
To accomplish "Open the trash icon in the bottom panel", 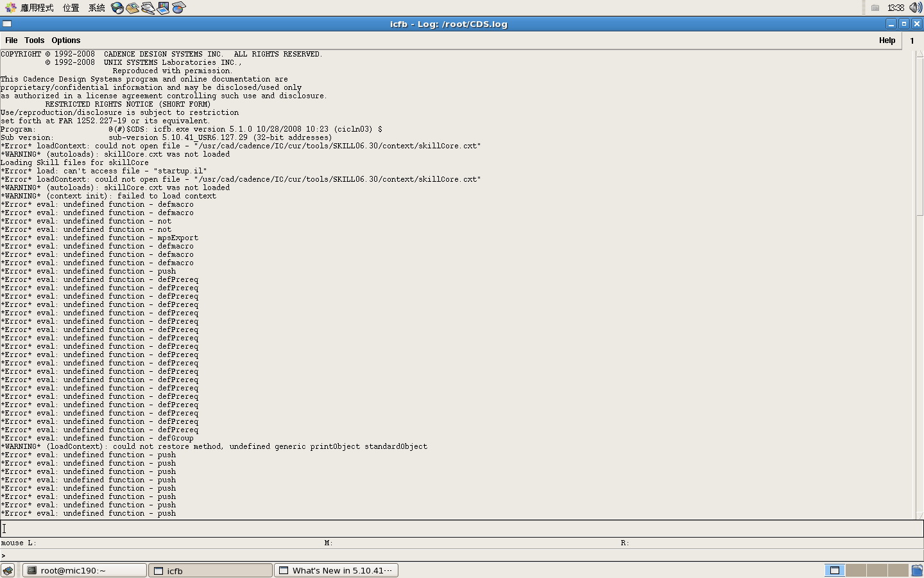I will tap(917, 570).
